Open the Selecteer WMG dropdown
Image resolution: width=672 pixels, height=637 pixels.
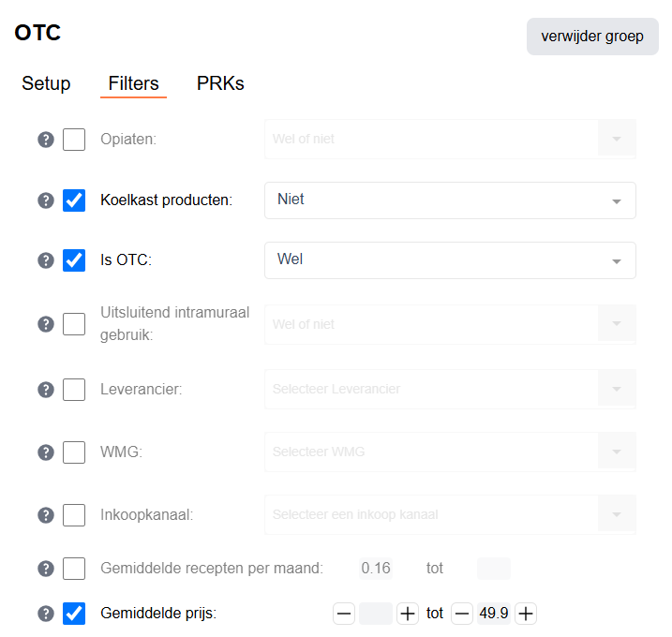click(450, 452)
